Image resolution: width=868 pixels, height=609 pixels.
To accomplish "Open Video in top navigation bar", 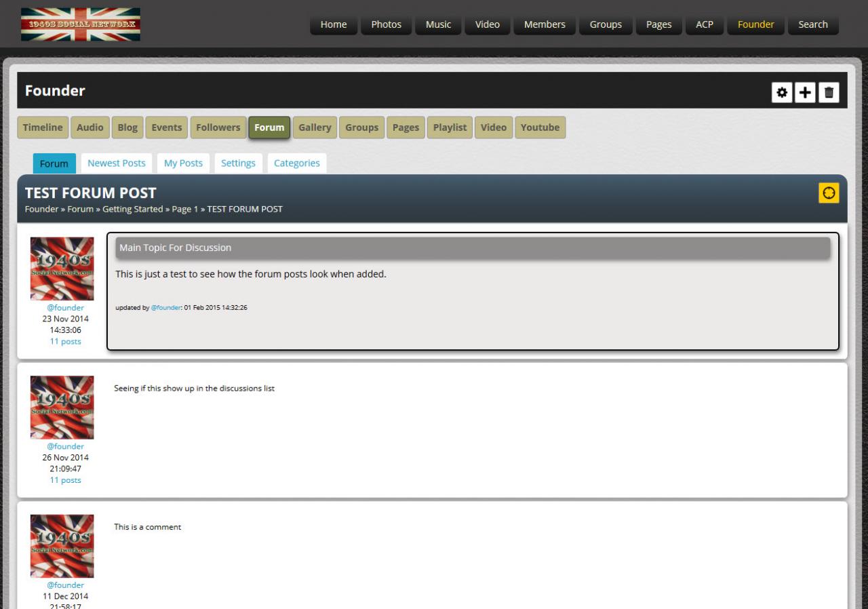I will pyautogui.click(x=488, y=24).
